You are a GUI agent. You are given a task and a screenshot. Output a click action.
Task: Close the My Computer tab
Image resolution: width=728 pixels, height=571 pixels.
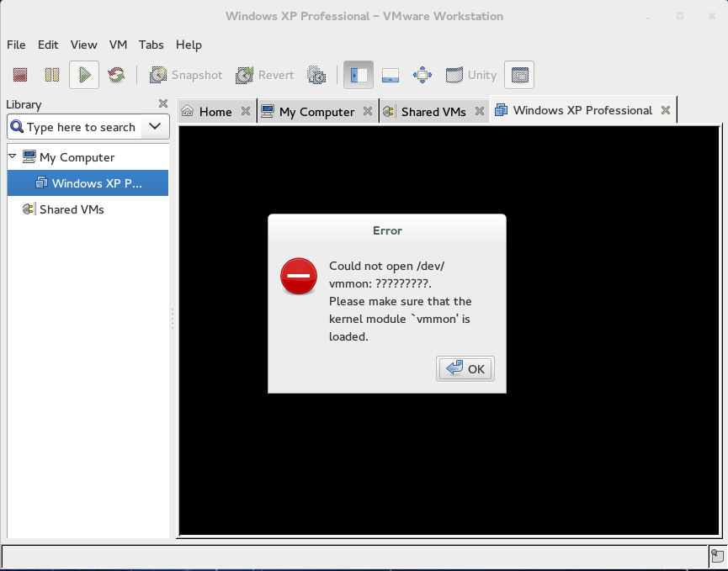tap(368, 111)
